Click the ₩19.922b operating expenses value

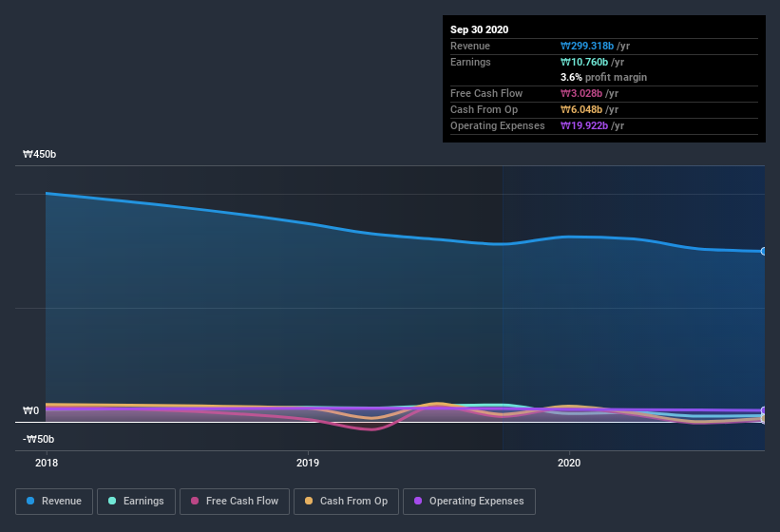click(x=584, y=125)
